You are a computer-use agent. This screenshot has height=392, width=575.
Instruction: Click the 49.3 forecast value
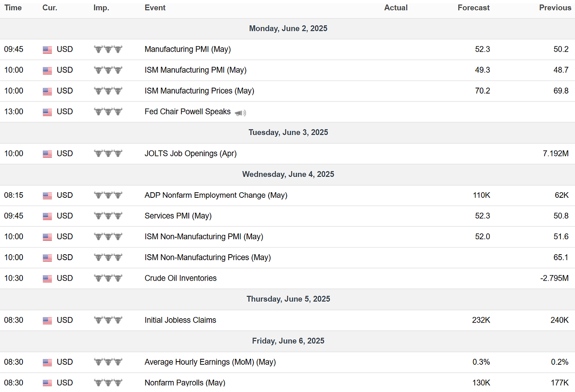pos(483,70)
